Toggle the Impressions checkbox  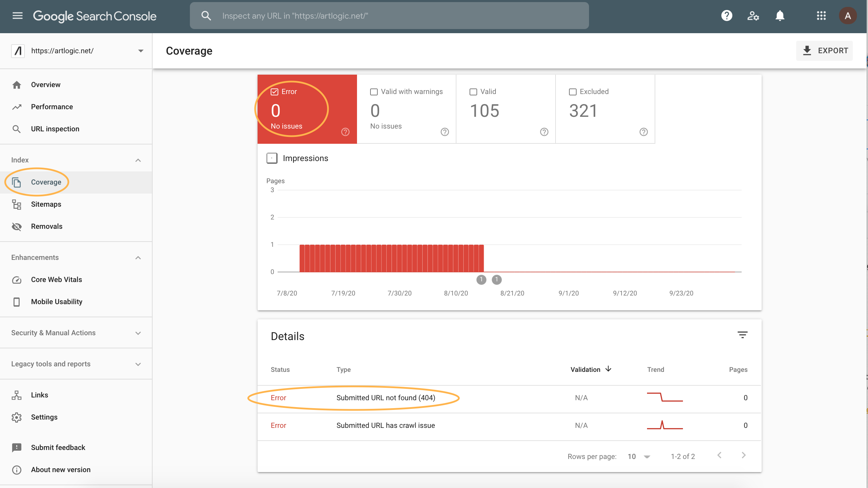click(272, 158)
